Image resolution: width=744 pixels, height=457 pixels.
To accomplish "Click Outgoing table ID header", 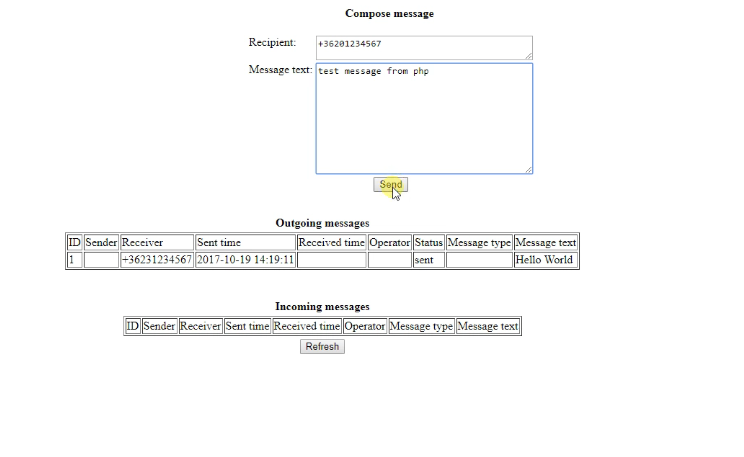I will click(74, 242).
